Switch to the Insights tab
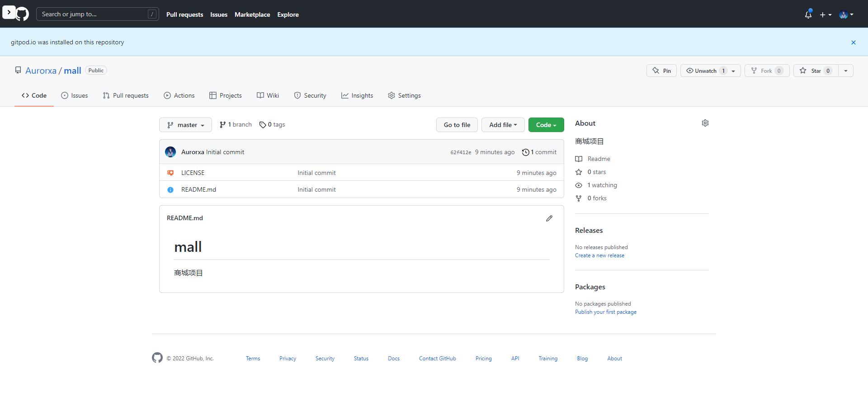The width and height of the screenshot is (868, 420). (x=357, y=95)
